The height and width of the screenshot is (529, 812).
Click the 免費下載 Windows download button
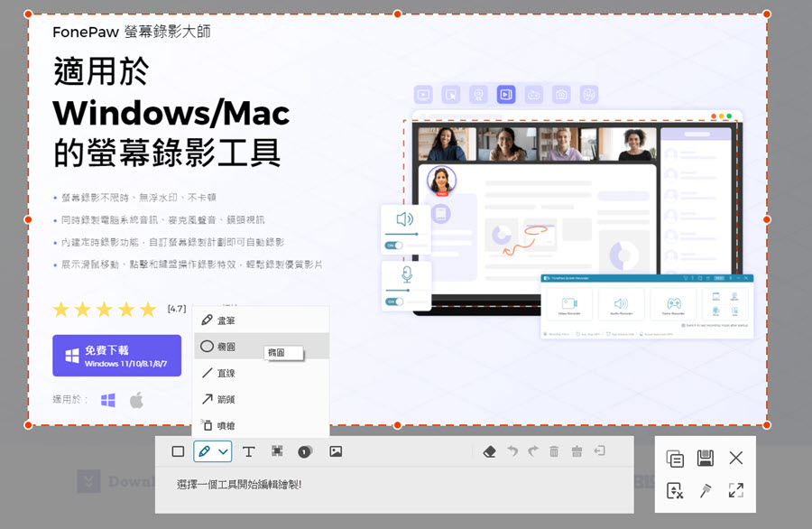(x=117, y=356)
